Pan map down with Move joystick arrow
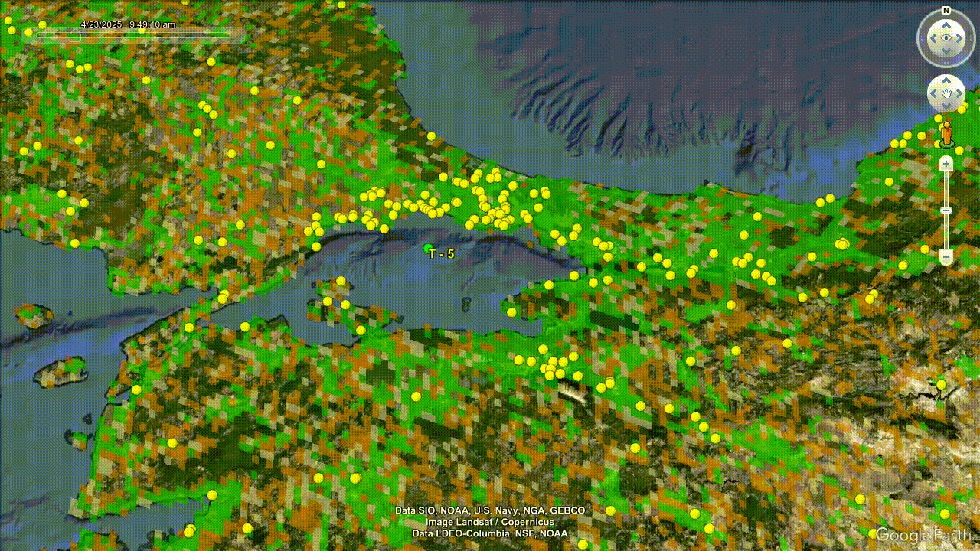 click(946, 106)
